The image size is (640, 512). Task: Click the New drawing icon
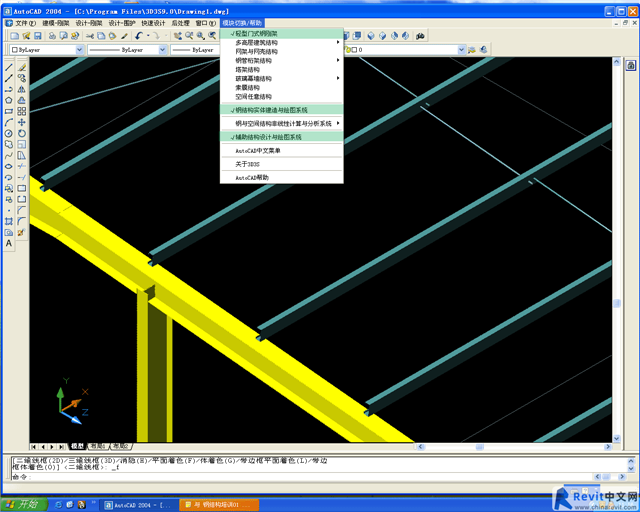(15, 36)
